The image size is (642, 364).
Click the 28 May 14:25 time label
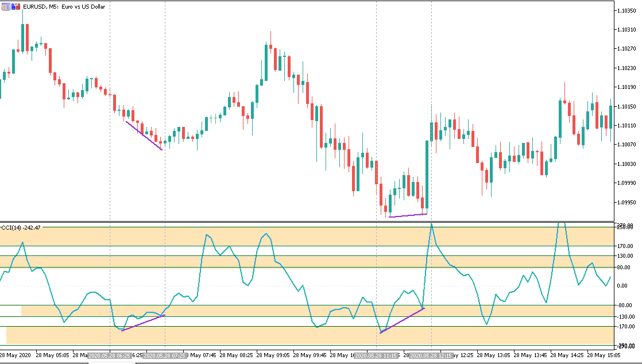tap(567, 355)
